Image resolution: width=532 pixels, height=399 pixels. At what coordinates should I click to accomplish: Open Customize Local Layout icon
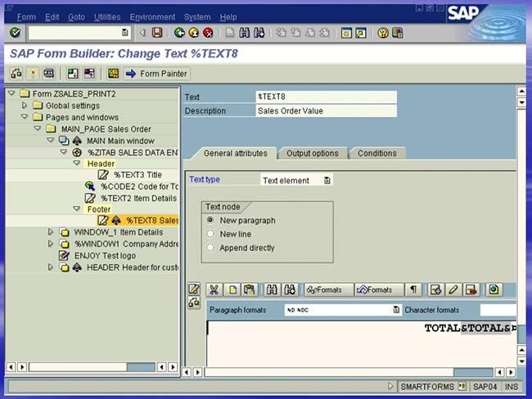click(397, 33)
